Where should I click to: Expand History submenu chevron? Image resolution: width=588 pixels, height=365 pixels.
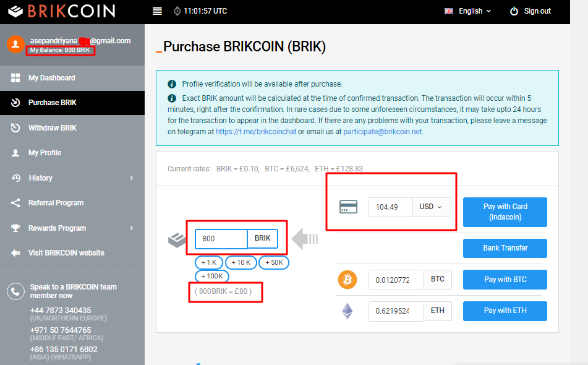click(132, 178)
